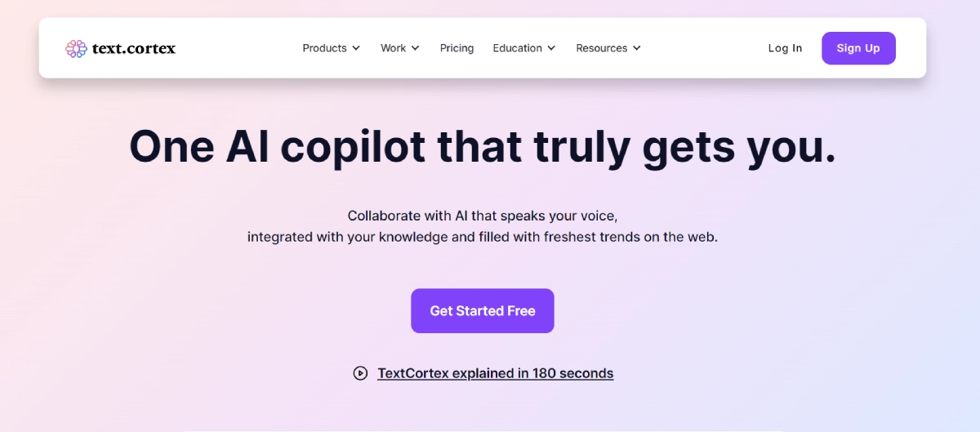
Task: Click the Log In link
Action: (x=785, y=48)
